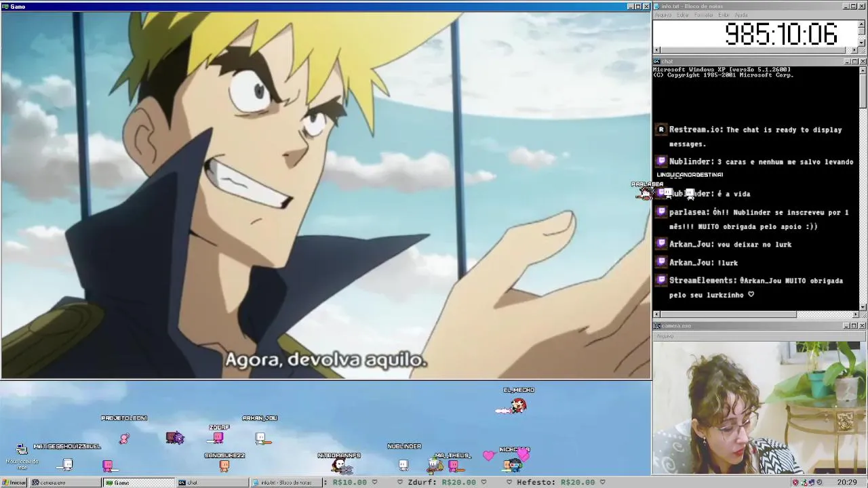Click the pink heart near the NICHOLAS avatar
The height and width of the screenshot is (488, 868).
tap(489, 456)
